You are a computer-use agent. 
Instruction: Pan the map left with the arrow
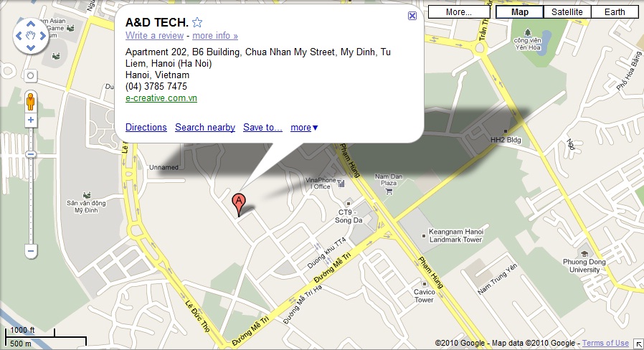click(x=19, y=36)
